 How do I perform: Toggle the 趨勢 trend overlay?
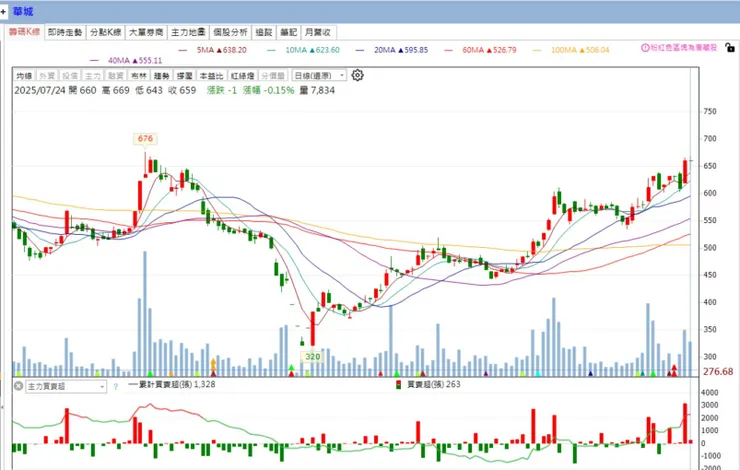tap(161, 76)
